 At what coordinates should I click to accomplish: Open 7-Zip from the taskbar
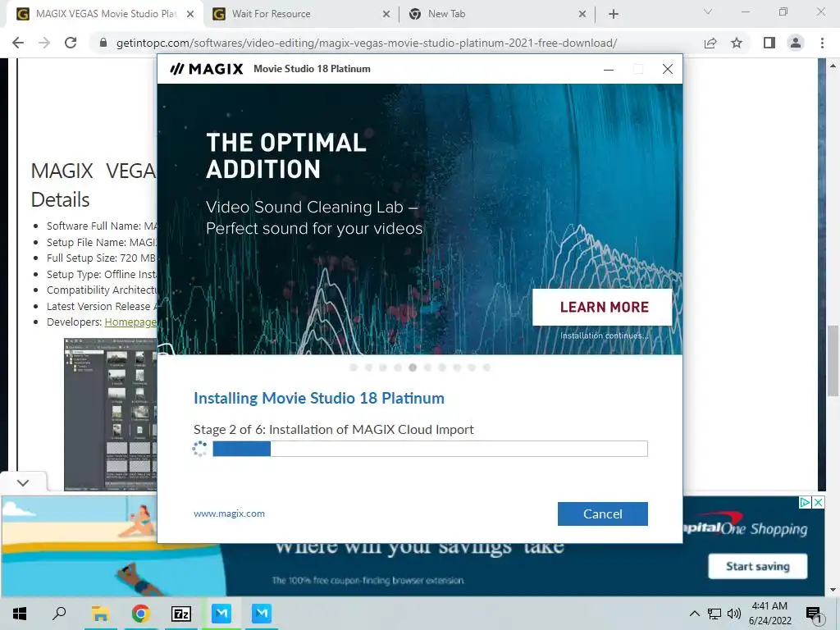[x=180, y=614]
